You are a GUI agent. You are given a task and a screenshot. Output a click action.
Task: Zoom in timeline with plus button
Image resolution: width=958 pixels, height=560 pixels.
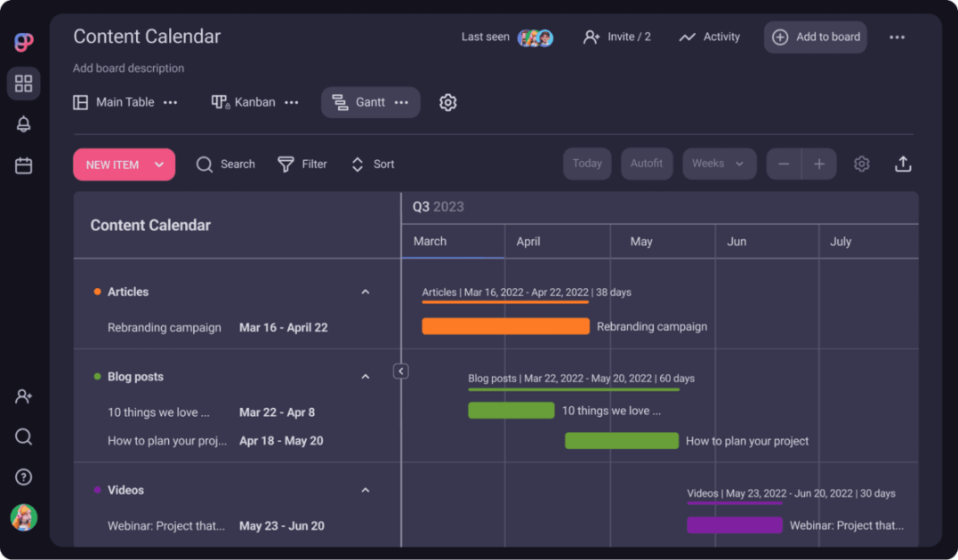point(819,164)
